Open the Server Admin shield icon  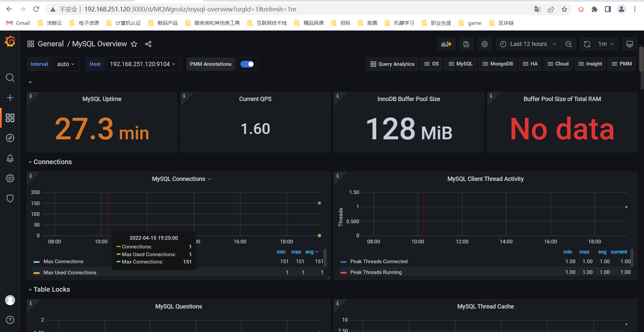tap(10, 198)
